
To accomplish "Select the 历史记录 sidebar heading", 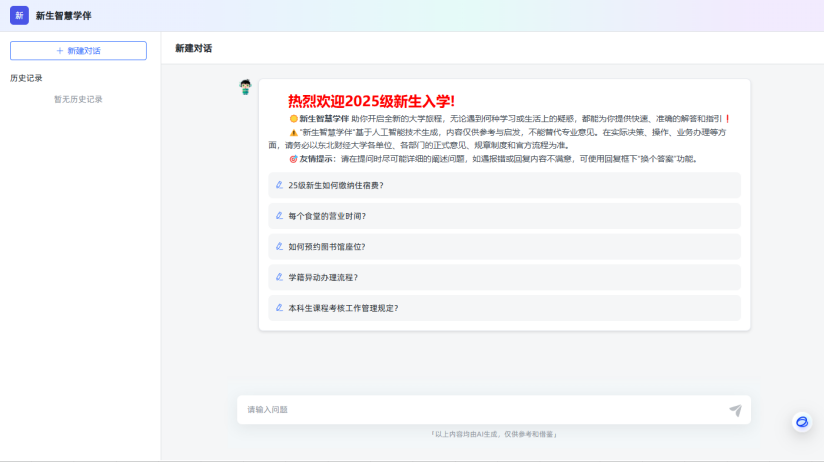I will click(26, 78).
